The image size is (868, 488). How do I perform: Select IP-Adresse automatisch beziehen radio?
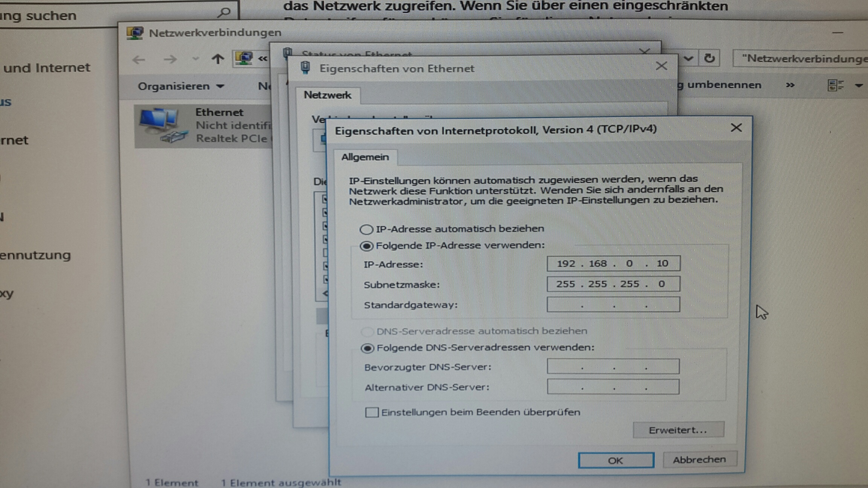(366, 229)
